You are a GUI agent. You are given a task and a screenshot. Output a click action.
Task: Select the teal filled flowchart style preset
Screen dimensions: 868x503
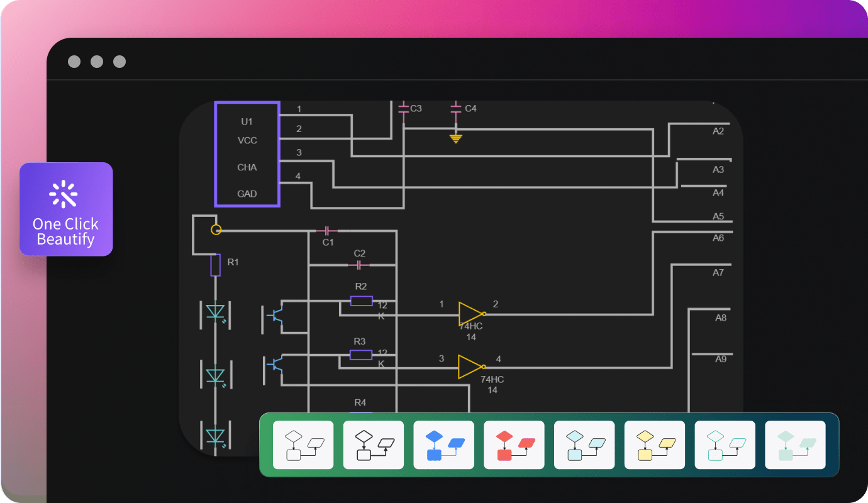click(795, 445)
